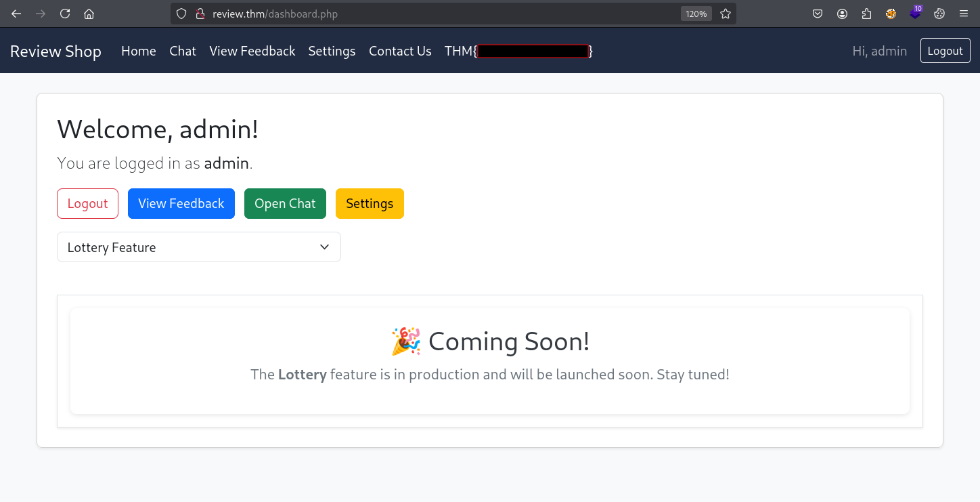Show tracking protection shield info
The height and width of the screenshot is (502, 980).
click(181, 14)
